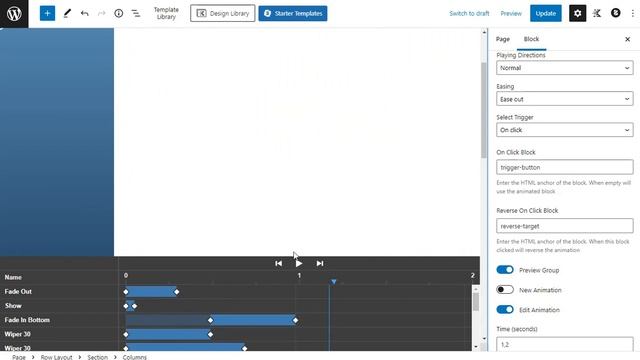Enable the New Animation switch
Screen dimensions: 640x360
tap(505, 289)
